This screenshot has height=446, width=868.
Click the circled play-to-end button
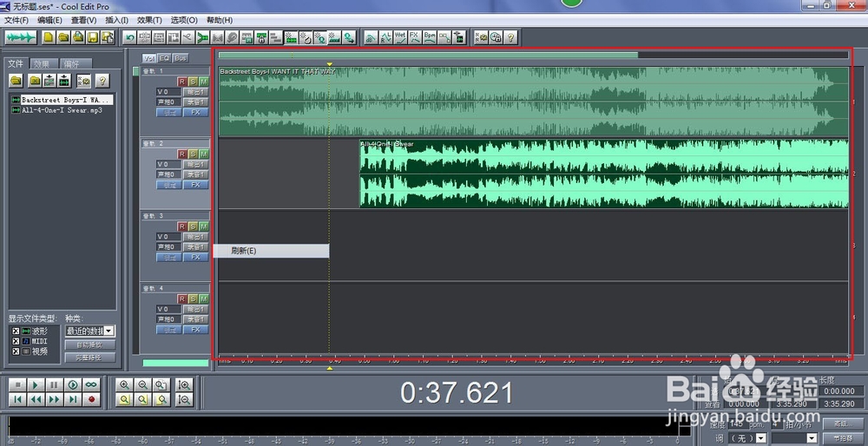73,384
